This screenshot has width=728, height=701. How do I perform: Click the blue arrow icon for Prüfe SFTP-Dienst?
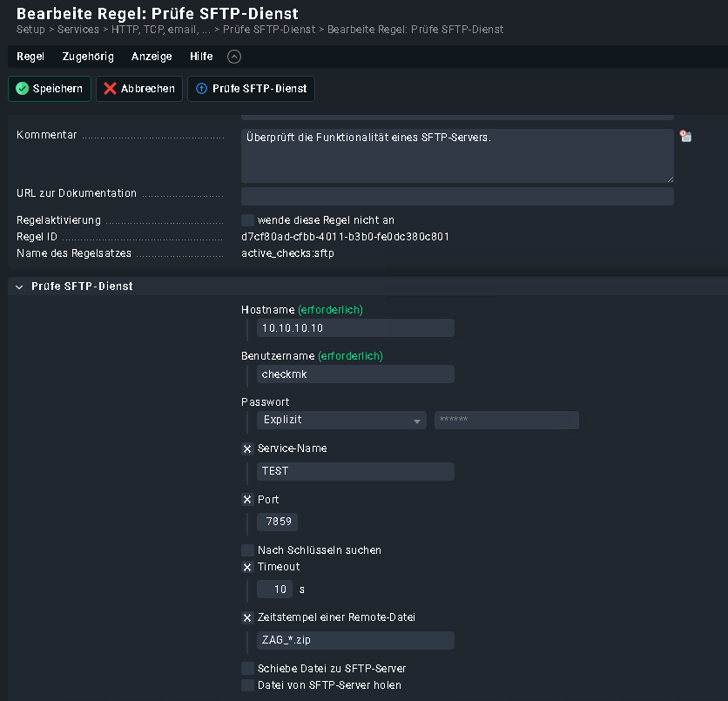pyautogui.click(x=201, y=89)
